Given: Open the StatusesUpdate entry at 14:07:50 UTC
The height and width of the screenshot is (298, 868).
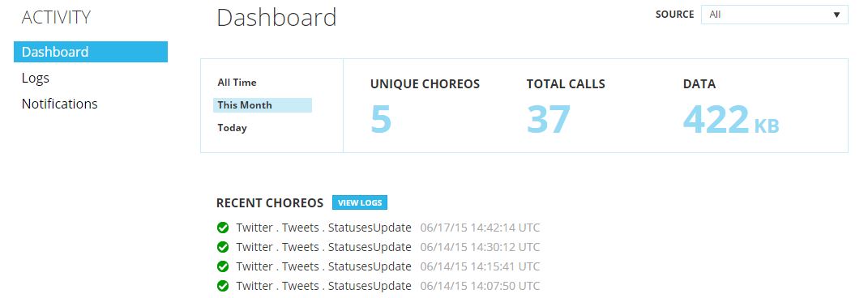Looking at the screenshot, I should pos(324,286).
